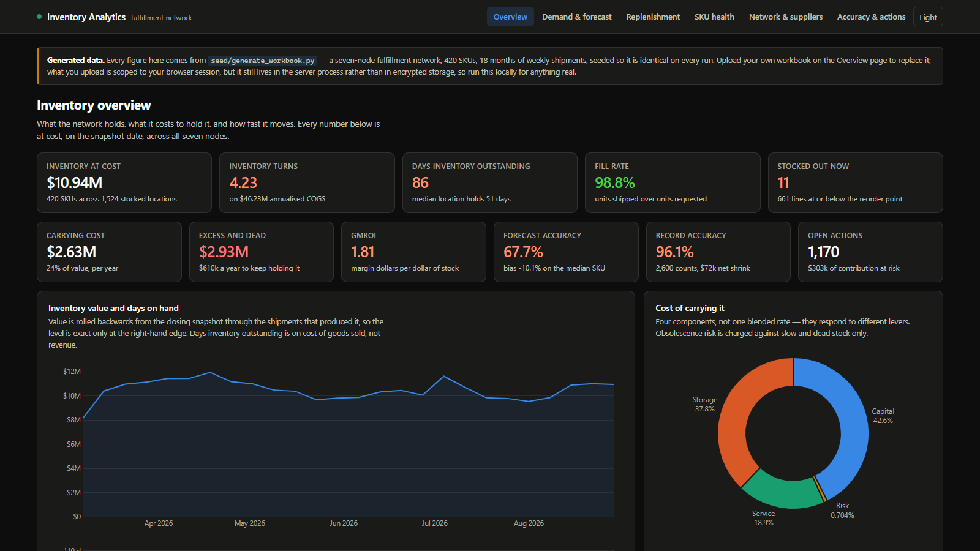The width and height of the screenshot is (980, 551).
Task: Click the orange Storage donut segment
Action: click(735, 416)
